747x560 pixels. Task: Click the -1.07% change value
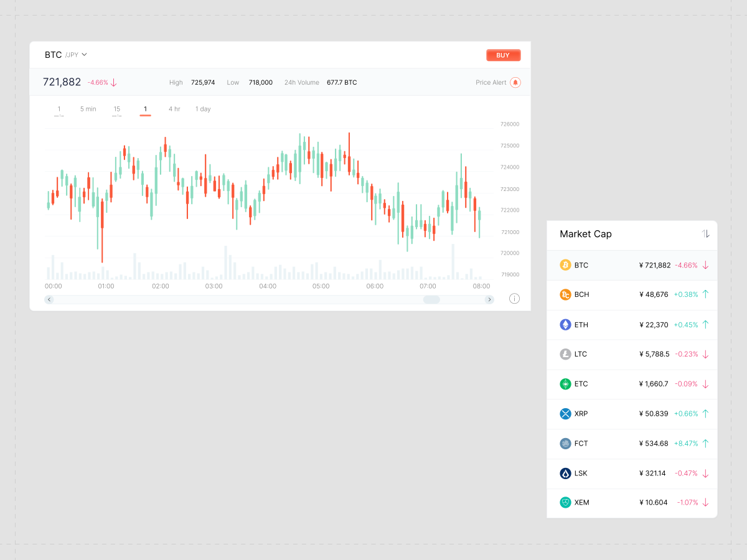click(x=688, y=502)
